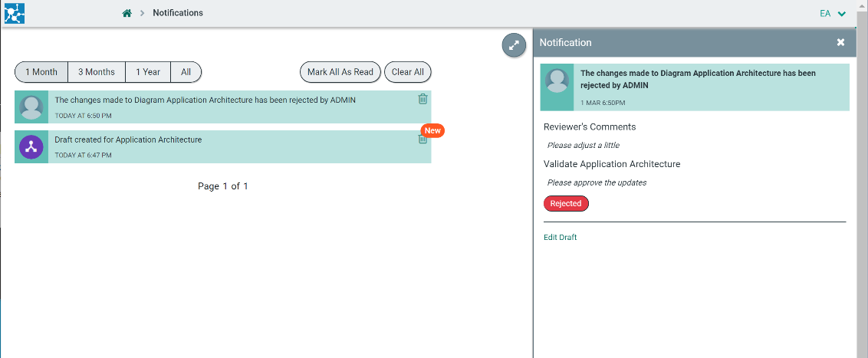
Task: Expand notification panel with arrows icon
Action: [x=514, y=45]
